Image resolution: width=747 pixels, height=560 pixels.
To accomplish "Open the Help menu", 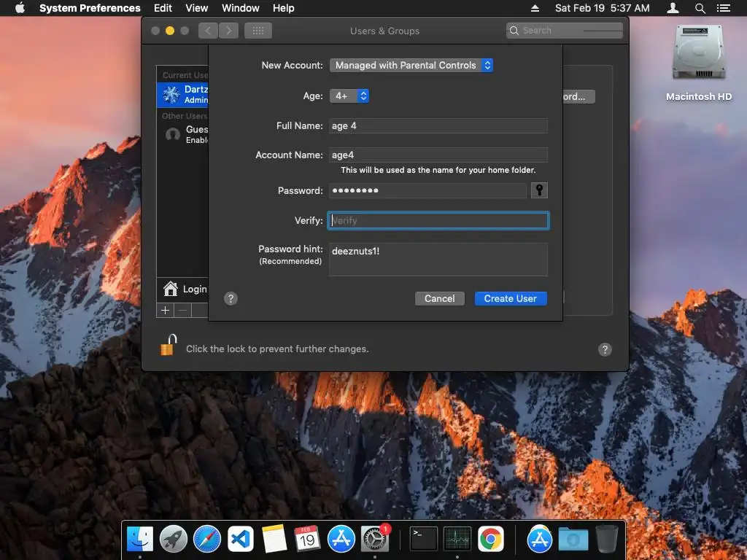I will pyautogui.click(x=284, y=8).
